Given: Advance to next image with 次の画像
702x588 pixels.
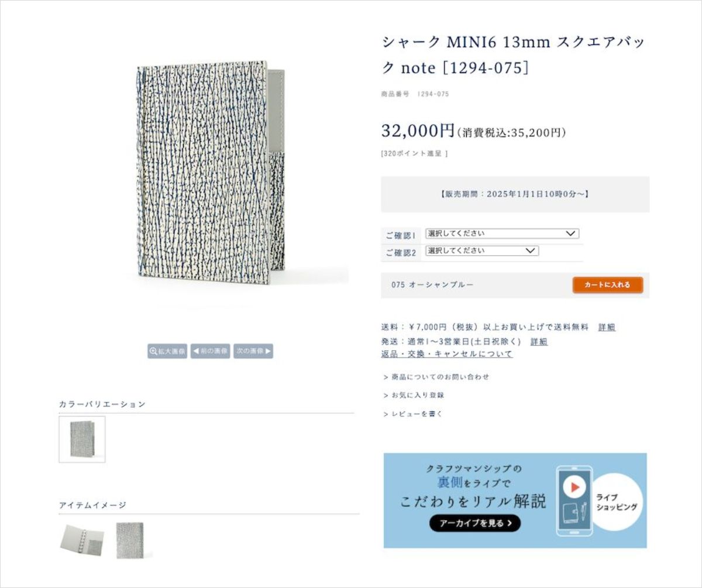Looking at the screenshot, I should (x=253, y=351).
